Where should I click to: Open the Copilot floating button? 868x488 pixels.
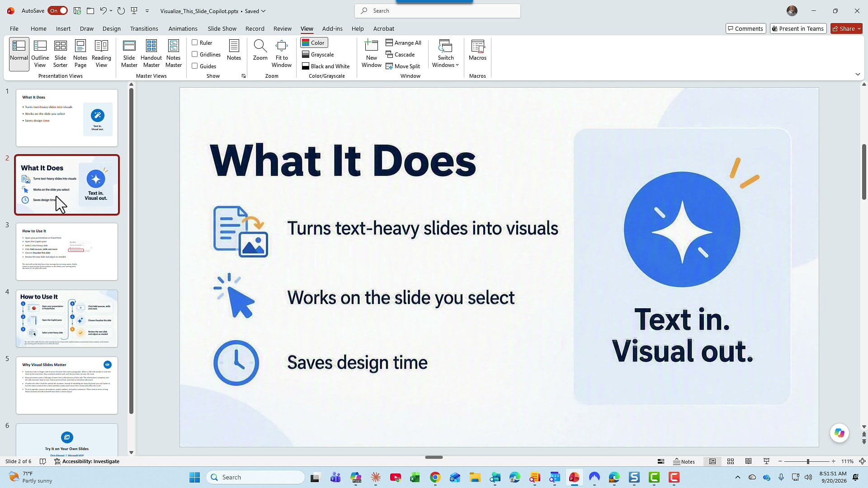[840, 433]
